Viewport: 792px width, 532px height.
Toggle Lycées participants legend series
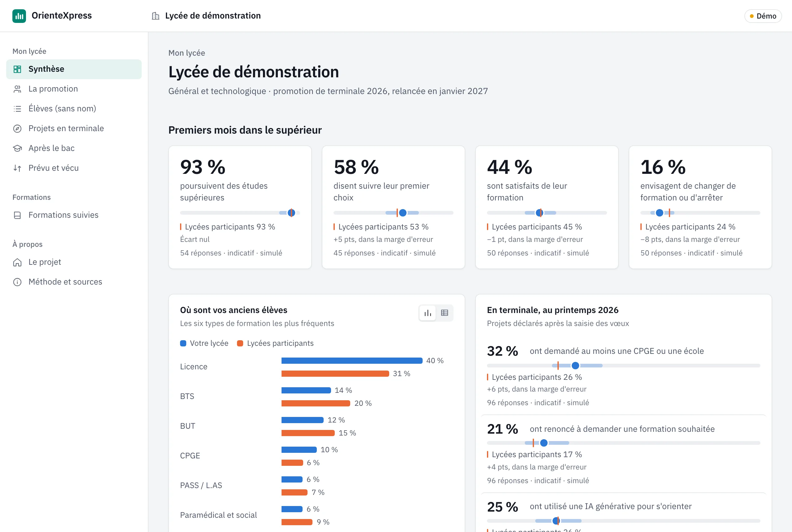[275, 343]
